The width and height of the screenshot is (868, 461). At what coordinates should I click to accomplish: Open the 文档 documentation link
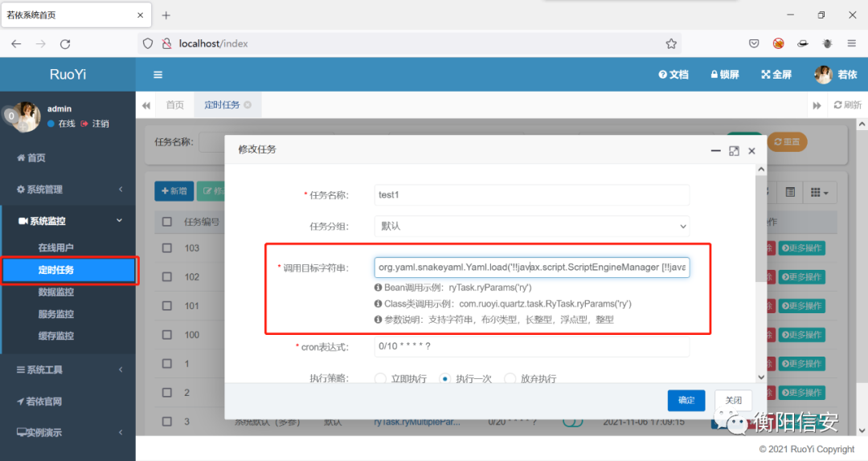(x=674, y=75)
